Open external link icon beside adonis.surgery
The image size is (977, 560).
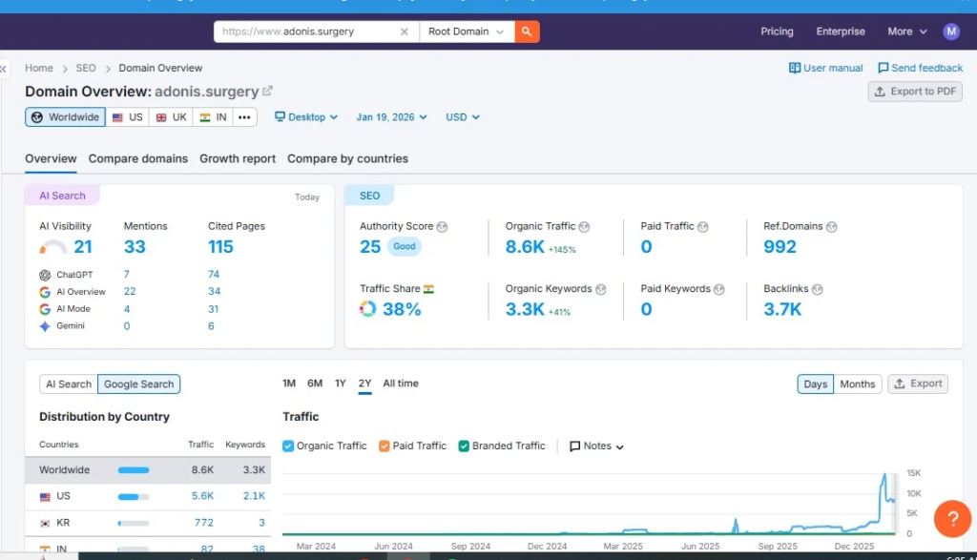pos(268,92)
